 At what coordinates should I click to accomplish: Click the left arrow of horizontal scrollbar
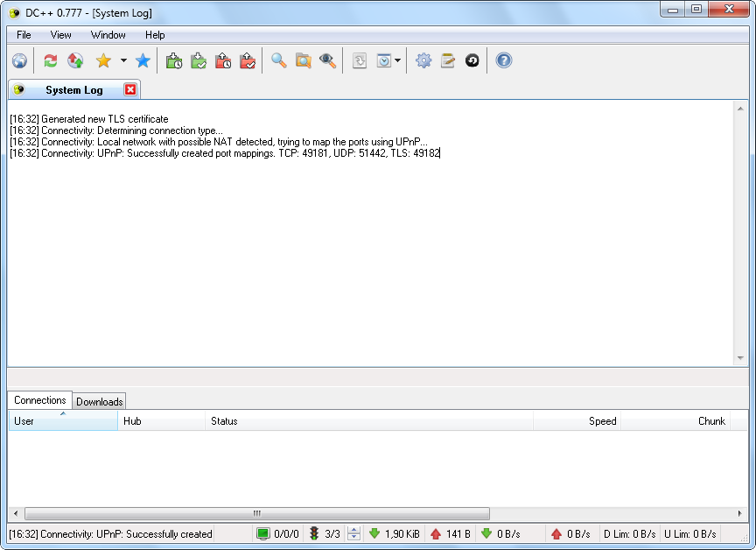16,513
